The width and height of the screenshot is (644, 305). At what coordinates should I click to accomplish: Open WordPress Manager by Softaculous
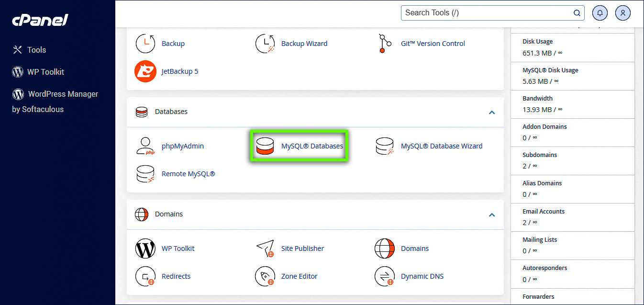[64, 94]
